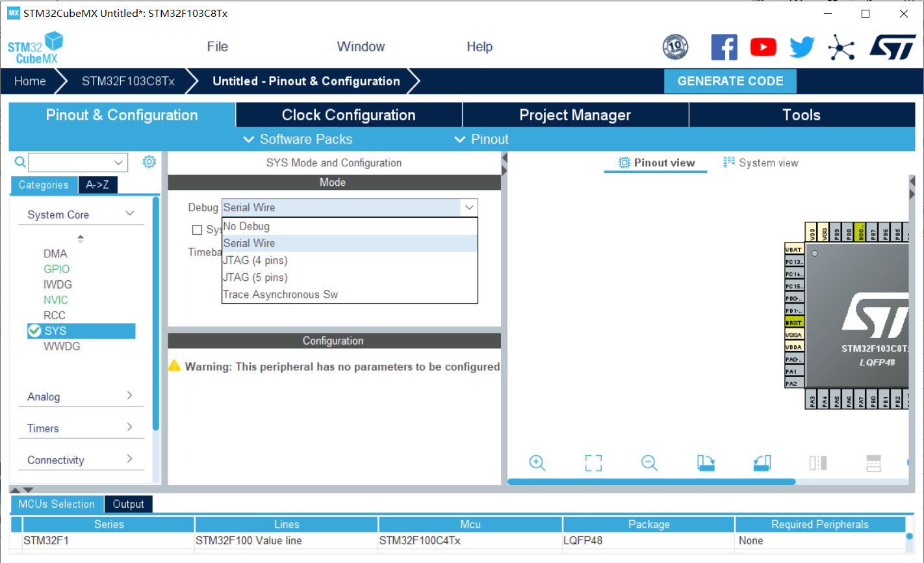The height and width of the screenshot is (563, 924).
Task: Switch to System view
Action: (761, 163)
